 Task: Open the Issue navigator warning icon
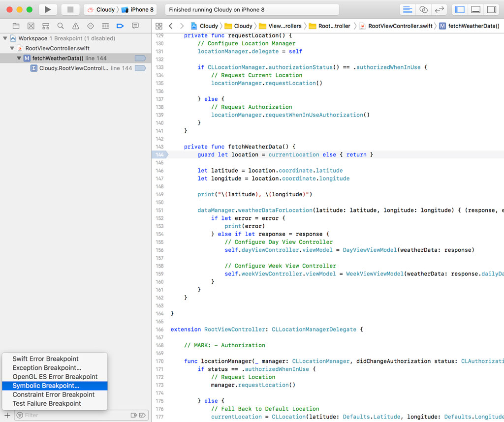click(x=61, y=26)
